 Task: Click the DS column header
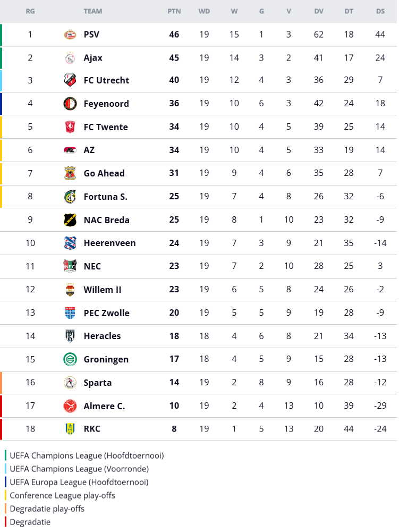380,11
